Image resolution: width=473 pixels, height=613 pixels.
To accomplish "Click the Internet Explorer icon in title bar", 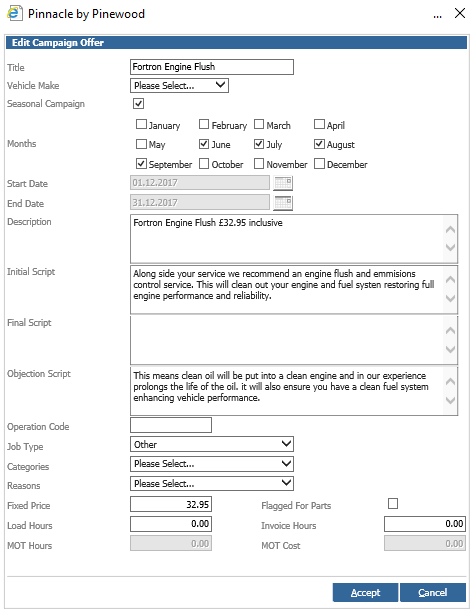I will [15, 13].
